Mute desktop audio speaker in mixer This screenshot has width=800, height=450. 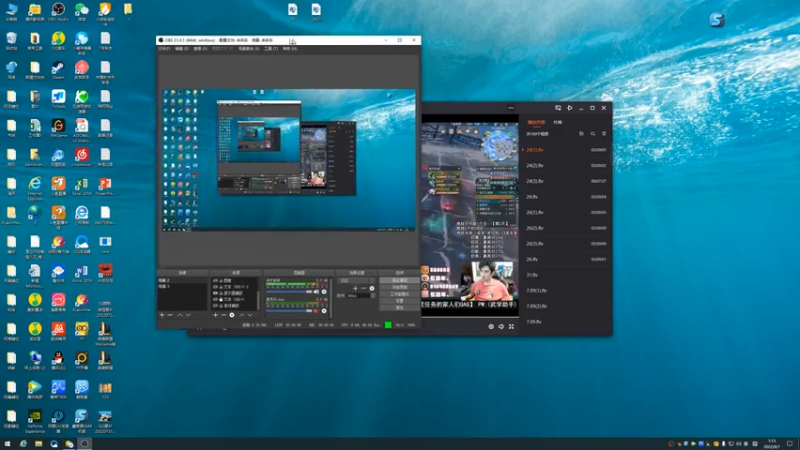[316, 292]
